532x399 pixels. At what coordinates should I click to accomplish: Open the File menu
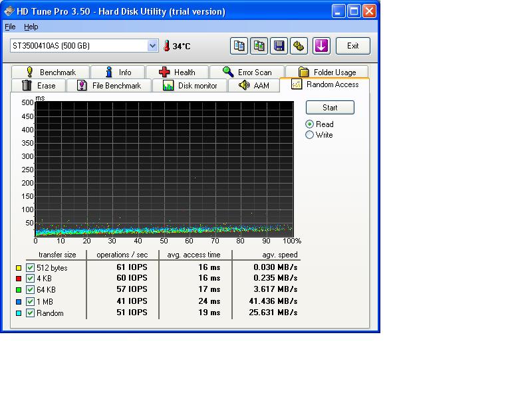tap(10, 27)
